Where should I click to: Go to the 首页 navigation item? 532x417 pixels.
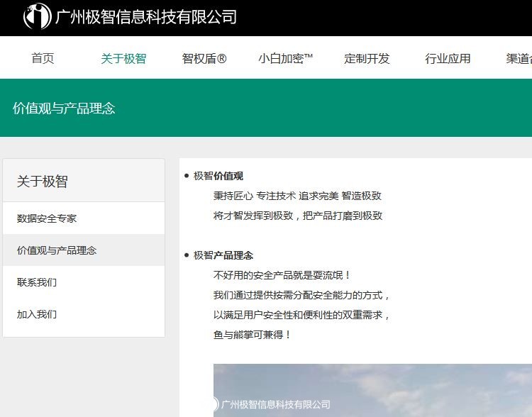[x=43, y=59]
